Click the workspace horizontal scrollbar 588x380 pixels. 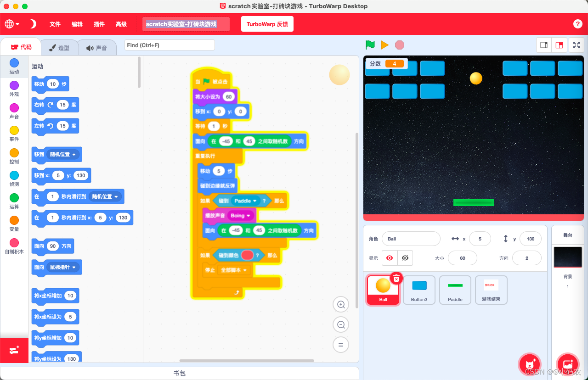[247, 361]
